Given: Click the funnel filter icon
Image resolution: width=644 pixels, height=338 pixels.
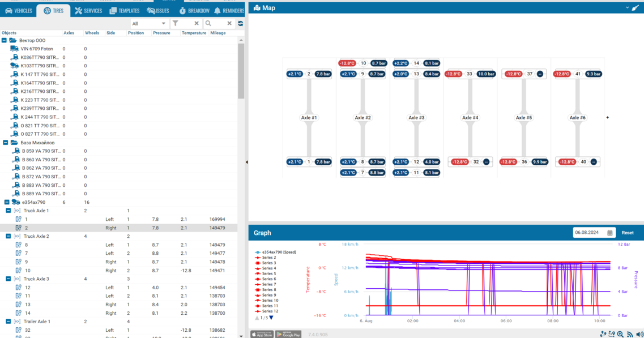Looking at the screenshot, I should pos(176,24).
